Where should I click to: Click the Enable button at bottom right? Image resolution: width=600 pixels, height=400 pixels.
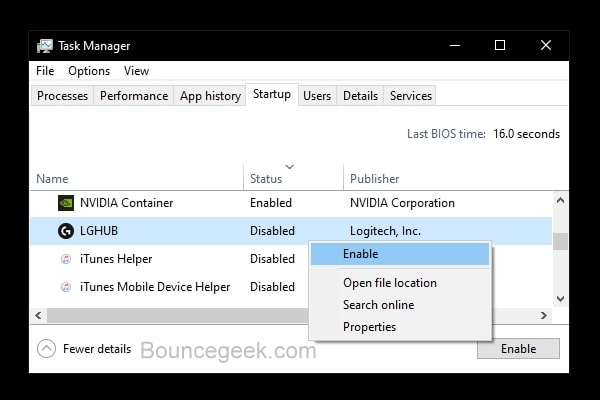click(518, 349)
